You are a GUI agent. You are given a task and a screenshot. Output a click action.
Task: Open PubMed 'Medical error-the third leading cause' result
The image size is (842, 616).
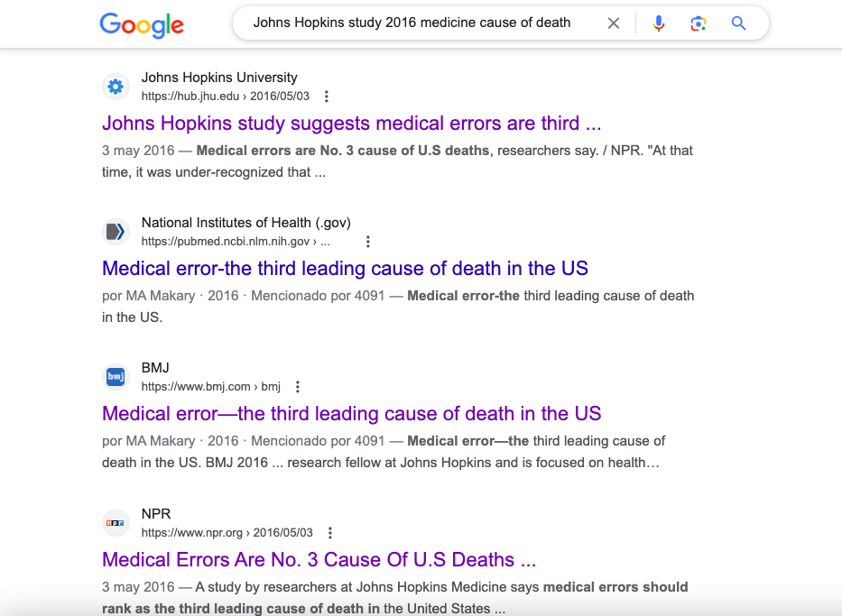click(x=346, y=268)
